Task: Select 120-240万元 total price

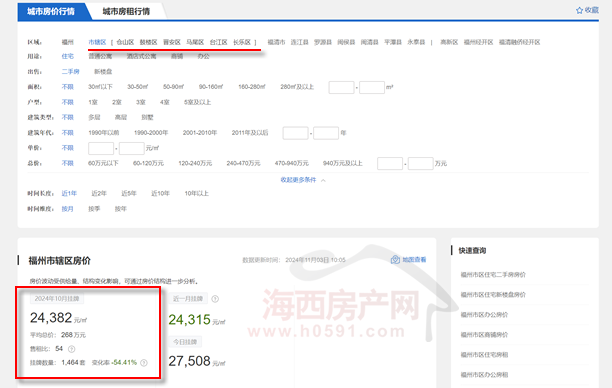Action: pyautogui.click(x=195, y=163)
